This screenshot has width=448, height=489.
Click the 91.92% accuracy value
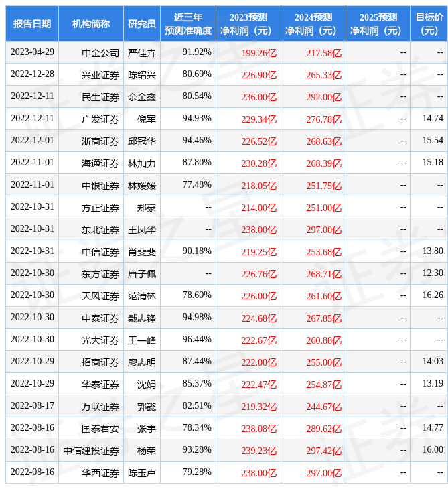(x=197, y=52)
